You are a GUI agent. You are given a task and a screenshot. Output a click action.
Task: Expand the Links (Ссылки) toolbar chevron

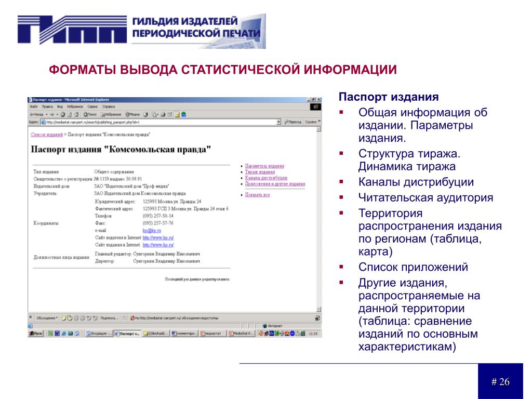319,122
